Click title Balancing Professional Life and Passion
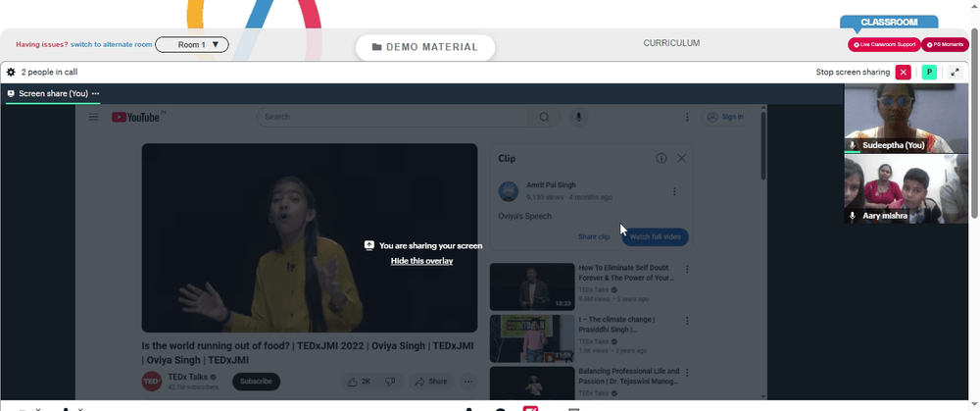 pyautogui.click(x=628, y=376)
